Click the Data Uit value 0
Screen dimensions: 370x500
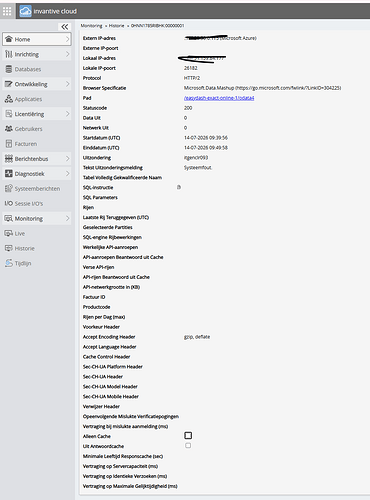click(185, 118)
